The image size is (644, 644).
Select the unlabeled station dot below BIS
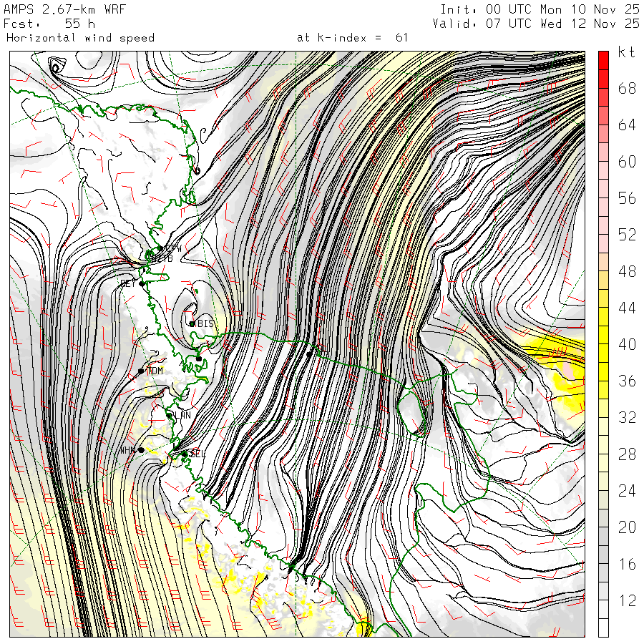click(198, 358)
